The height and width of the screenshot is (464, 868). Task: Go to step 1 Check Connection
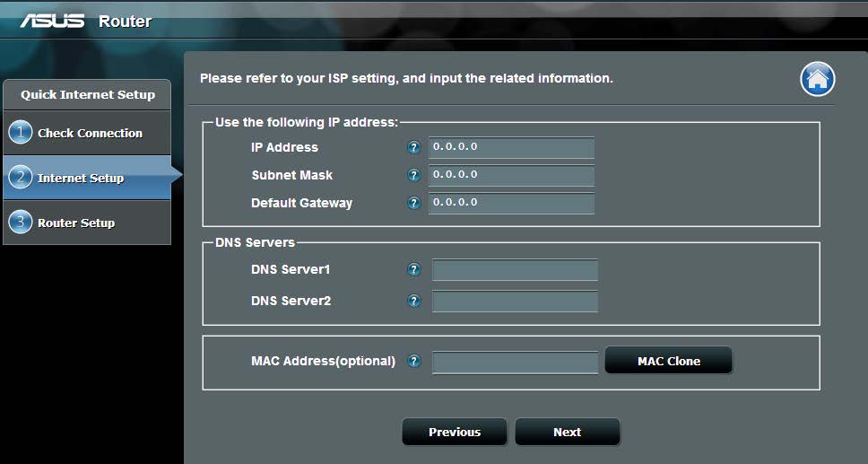pyautogui.click(x=87, y=133)
